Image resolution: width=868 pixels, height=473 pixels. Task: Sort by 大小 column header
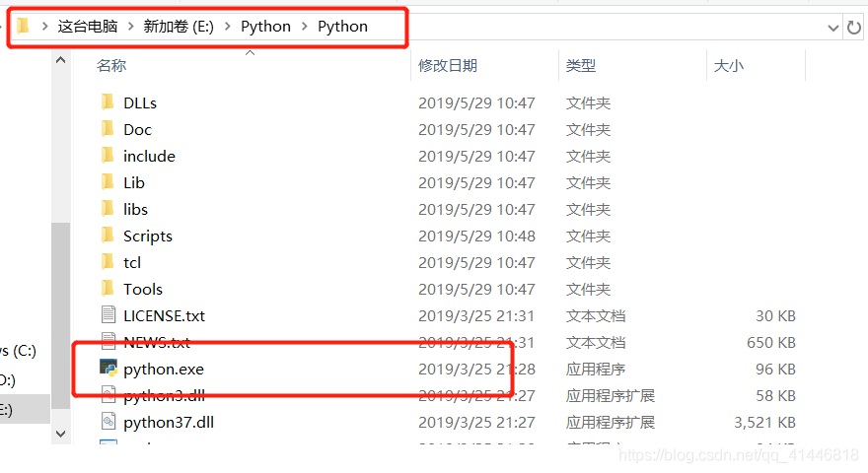point(729,65)
